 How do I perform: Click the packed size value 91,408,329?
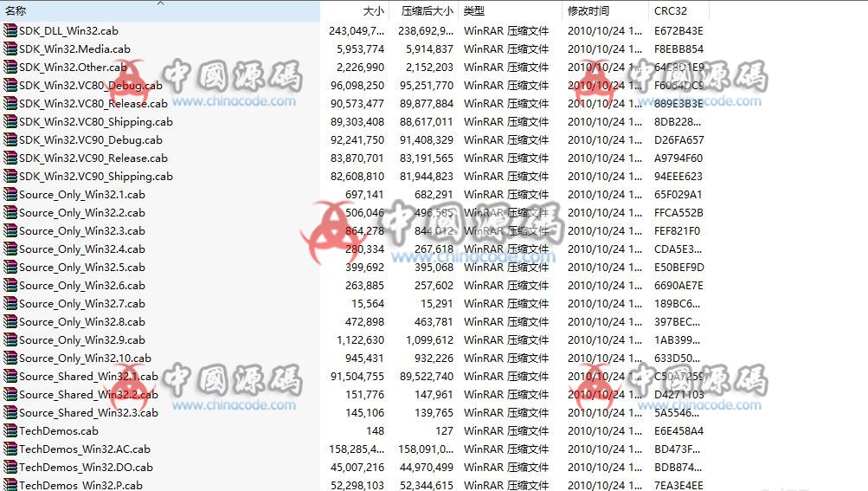click(427, 140)
